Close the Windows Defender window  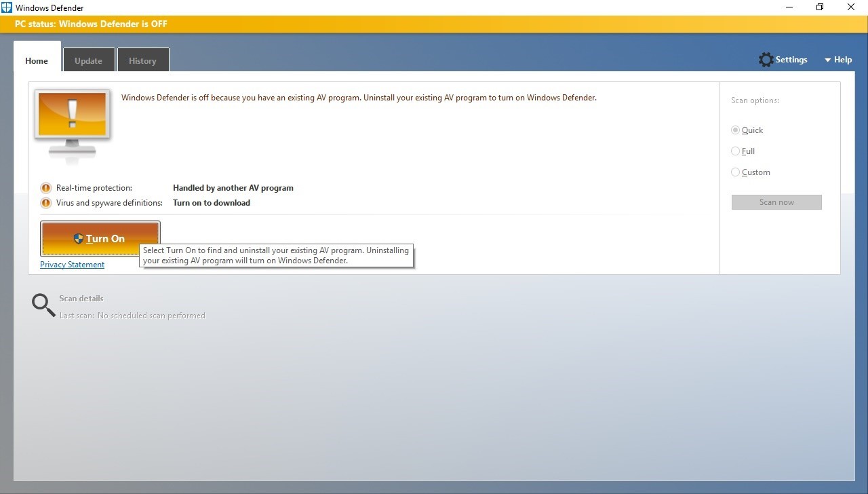[852, 7]
